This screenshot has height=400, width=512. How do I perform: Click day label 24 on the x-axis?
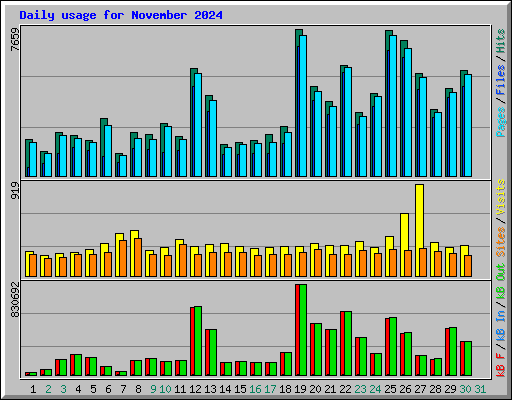(x=375, y=389)
